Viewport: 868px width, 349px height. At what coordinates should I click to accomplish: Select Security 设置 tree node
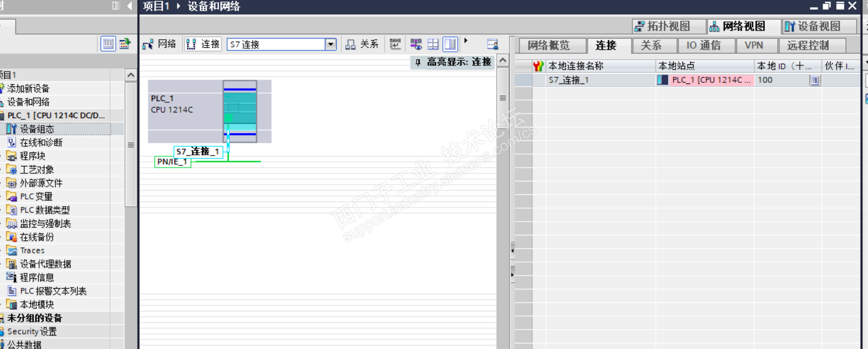coord(31,331)
